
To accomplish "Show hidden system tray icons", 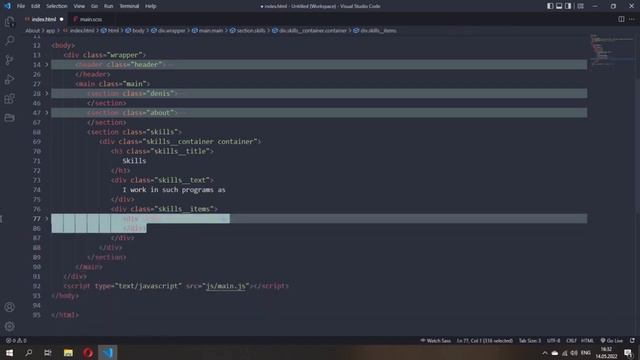I will tap(544, 353).
